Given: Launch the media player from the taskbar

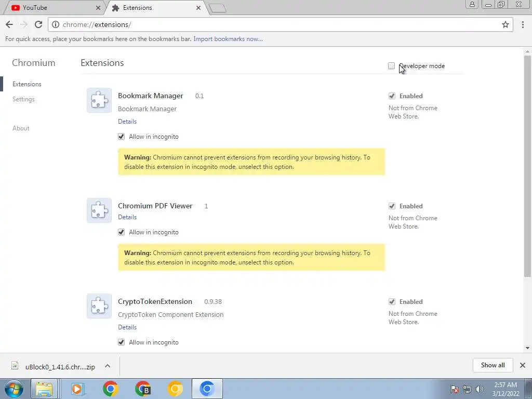Looking at the screenshot, I should [x=77, y=389].
